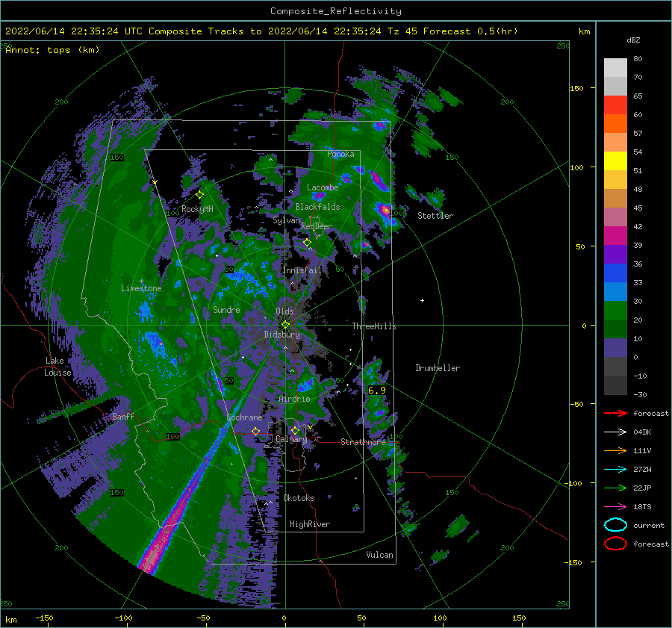Image resolution: width=672 pixels, height=628 pixels.
Task: Click the yellow diamond marker below Cochrane
Action: tap(256, 432)
